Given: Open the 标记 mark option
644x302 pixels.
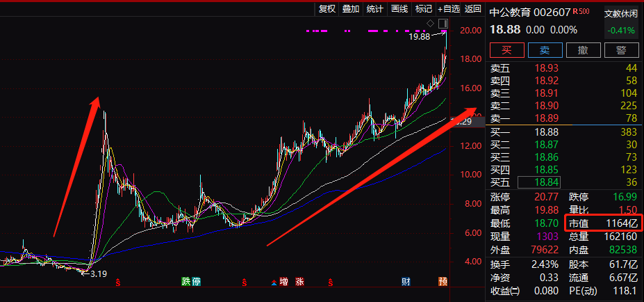Looking at the screenshot, I should click(424, 9).
